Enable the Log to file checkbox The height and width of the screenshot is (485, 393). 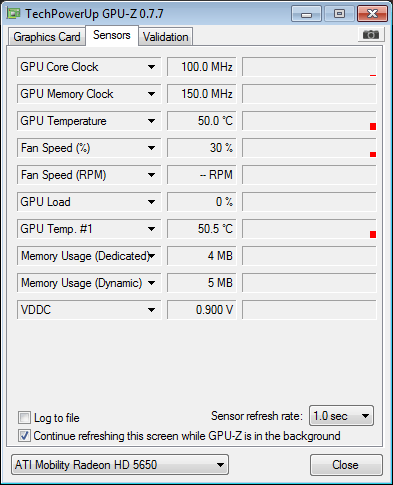point(24,418)
